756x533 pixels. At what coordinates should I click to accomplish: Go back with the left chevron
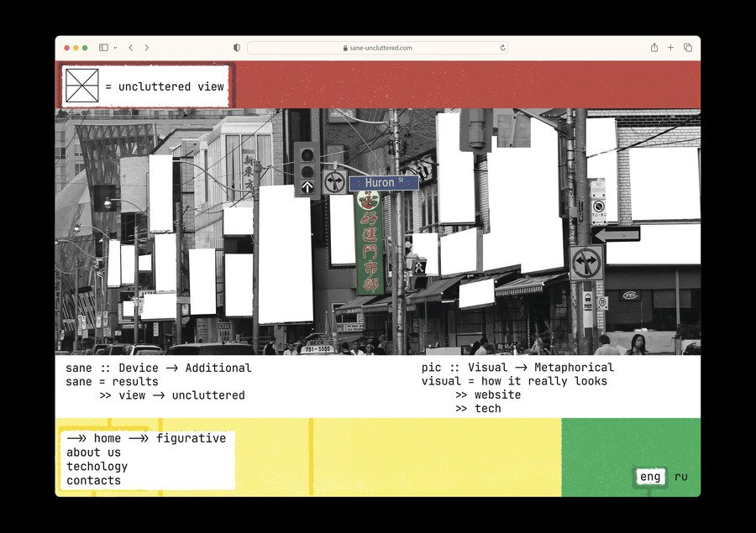click(x=131, y=48)
